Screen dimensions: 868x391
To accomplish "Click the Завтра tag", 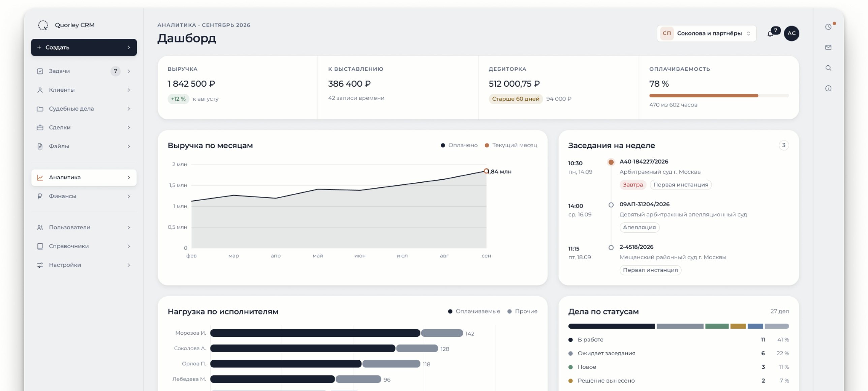I will coord(632,185).
